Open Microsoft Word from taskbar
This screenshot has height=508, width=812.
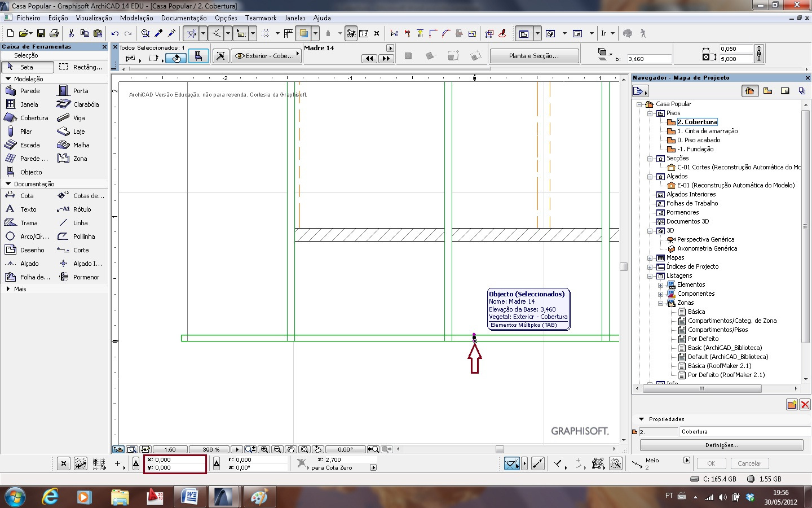tap(189, 497)
